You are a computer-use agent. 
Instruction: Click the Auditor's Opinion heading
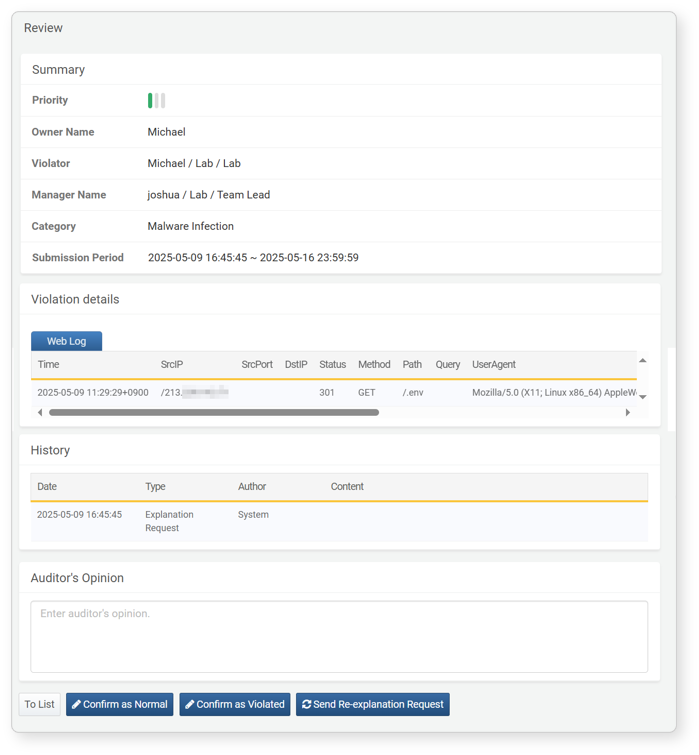coord(77,578)
